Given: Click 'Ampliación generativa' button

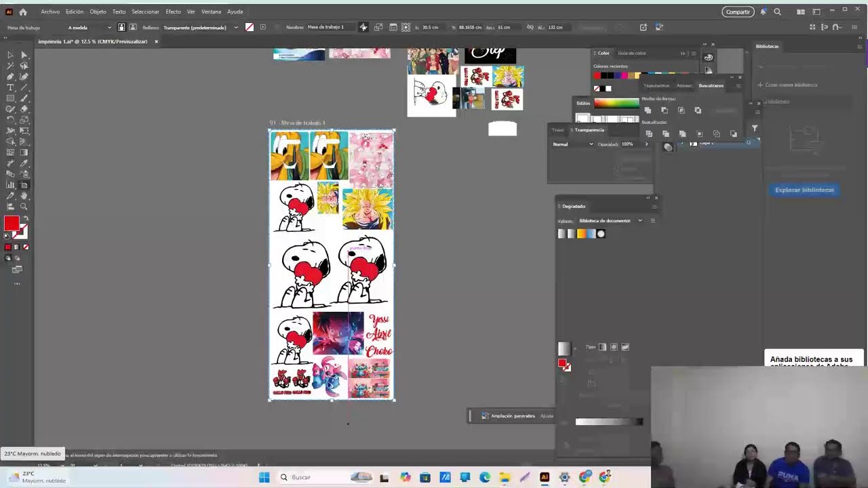Looking at the screenshot, I should [x=508, y=415].
